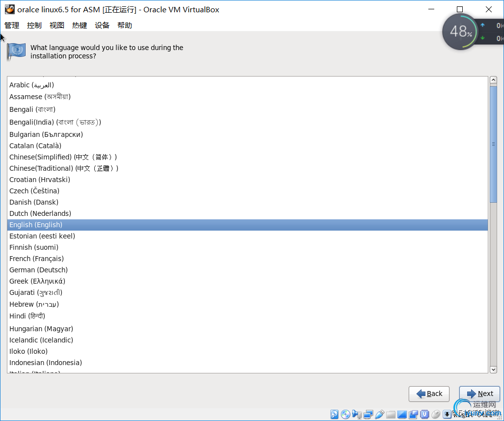Click the blue UN flag language icon
This screenshot has width=504, height=421.
(x=16, y=52)
